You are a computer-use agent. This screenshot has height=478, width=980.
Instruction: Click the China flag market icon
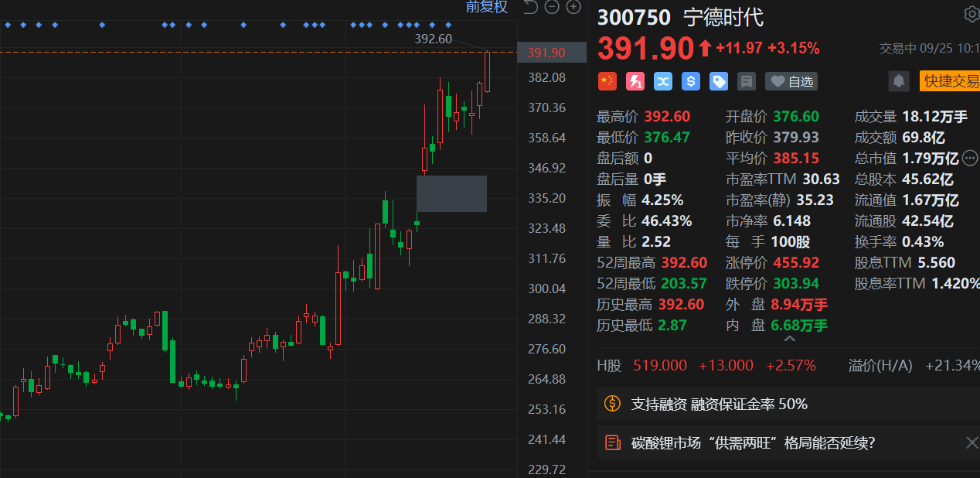pos(607,81)
